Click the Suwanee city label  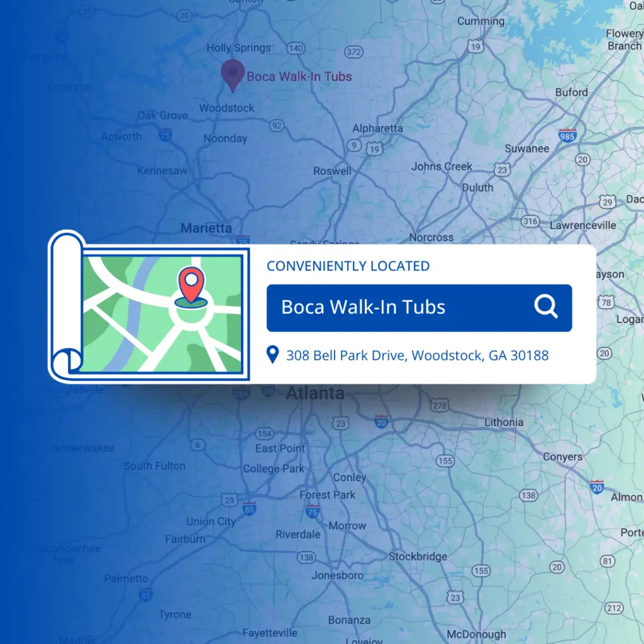[x=526, y=148]
